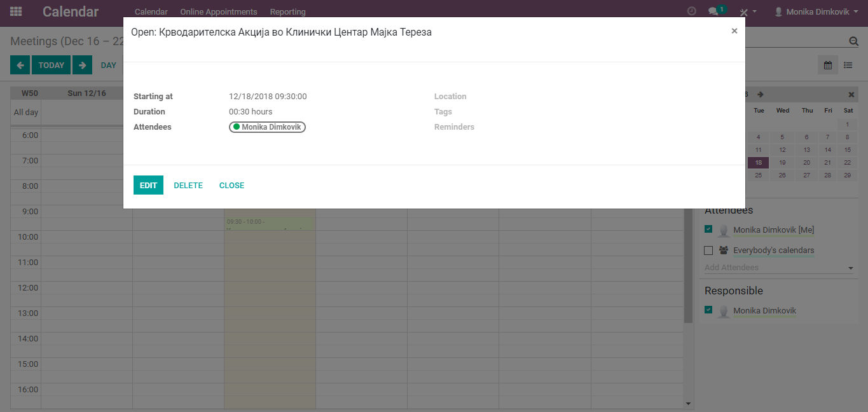Advance mini calendar to next month
The height and width of the screenshot is (412, 868).
[761, 94]
